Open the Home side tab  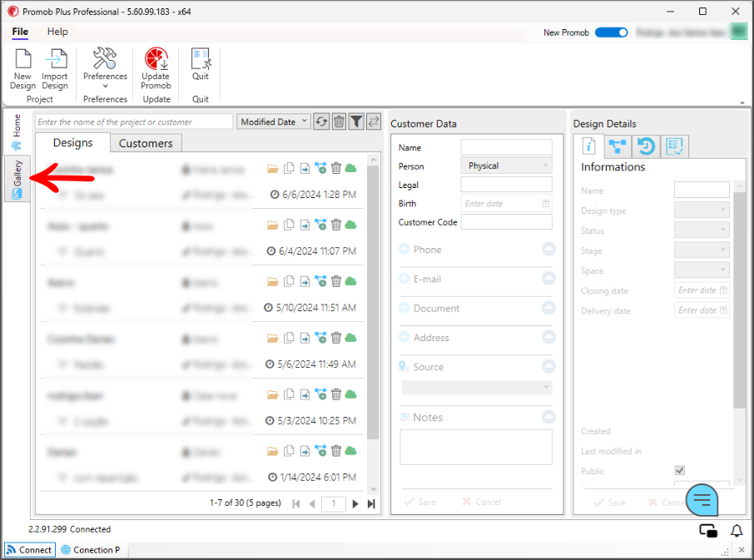[17, 132]
